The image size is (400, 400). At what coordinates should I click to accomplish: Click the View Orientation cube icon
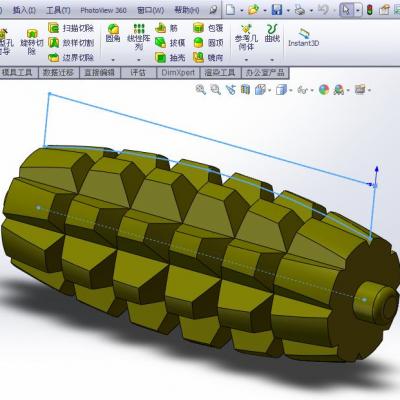pos(260,89)
